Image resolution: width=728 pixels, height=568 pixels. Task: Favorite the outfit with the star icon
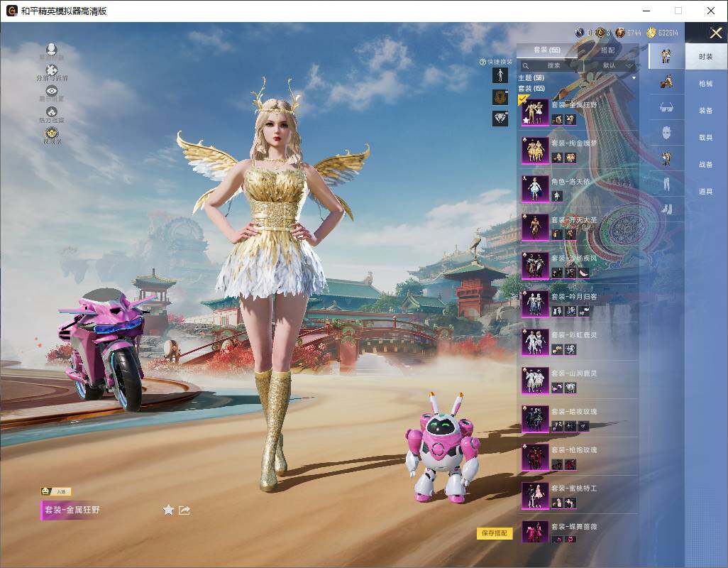[169, 510]
